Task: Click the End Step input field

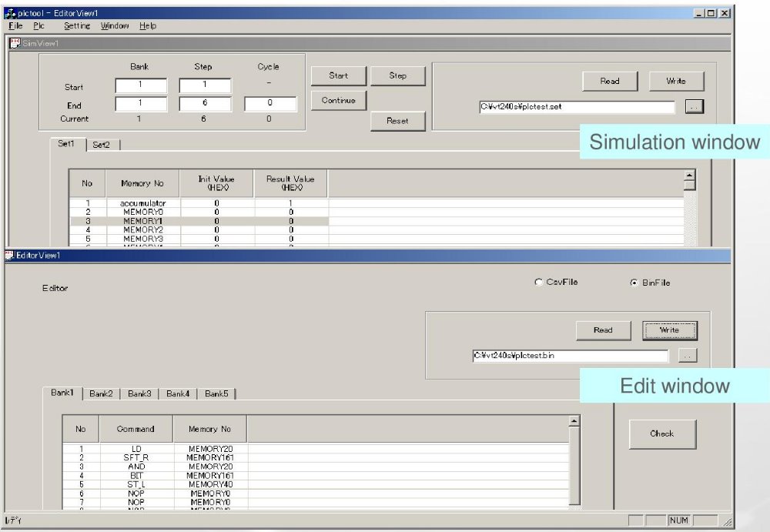Action: pos(205,105)
